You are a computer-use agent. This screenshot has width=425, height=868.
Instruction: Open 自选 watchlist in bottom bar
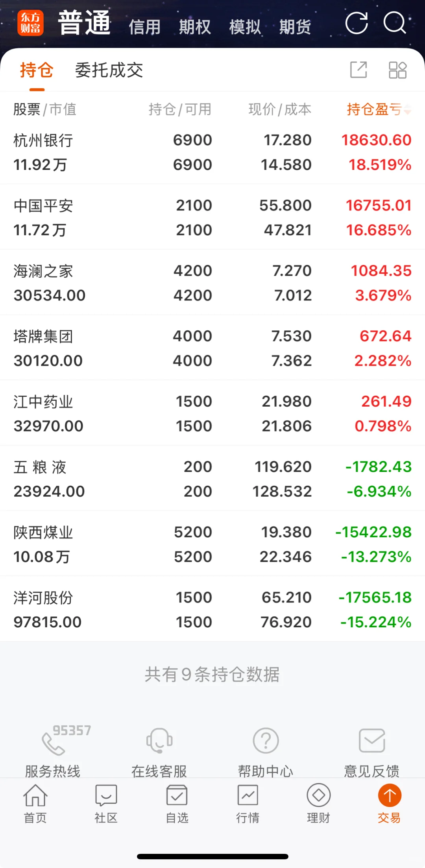pyautogui.click(x=177, y=804)
